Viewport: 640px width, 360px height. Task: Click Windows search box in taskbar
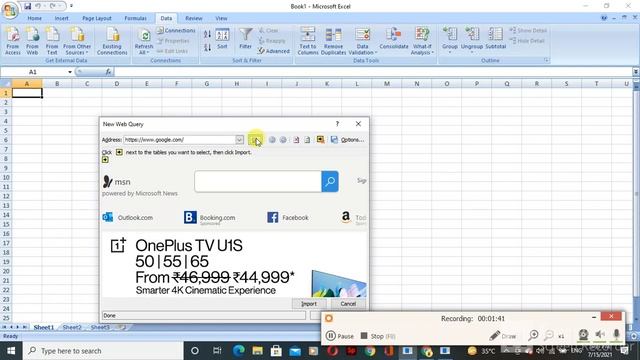pyautogui.click(x=103, y=351)
